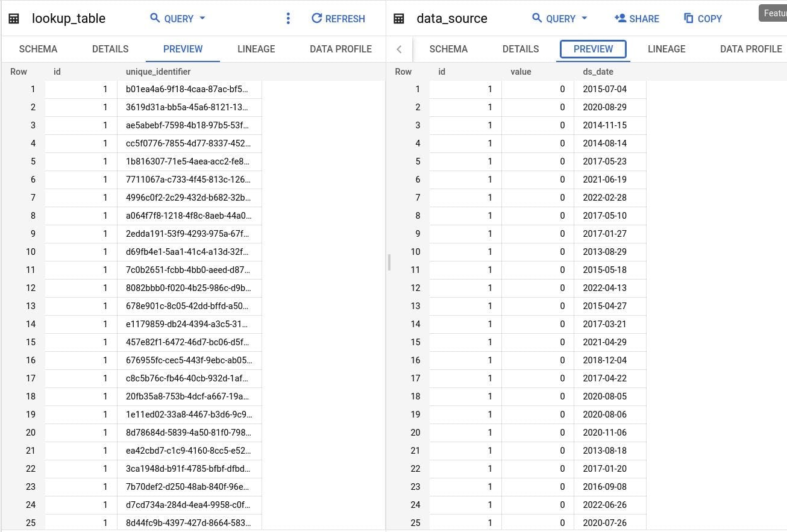Open the lookup_table more options menu
This screenshot has width=787, height=532.
click(x=288, y=19)
